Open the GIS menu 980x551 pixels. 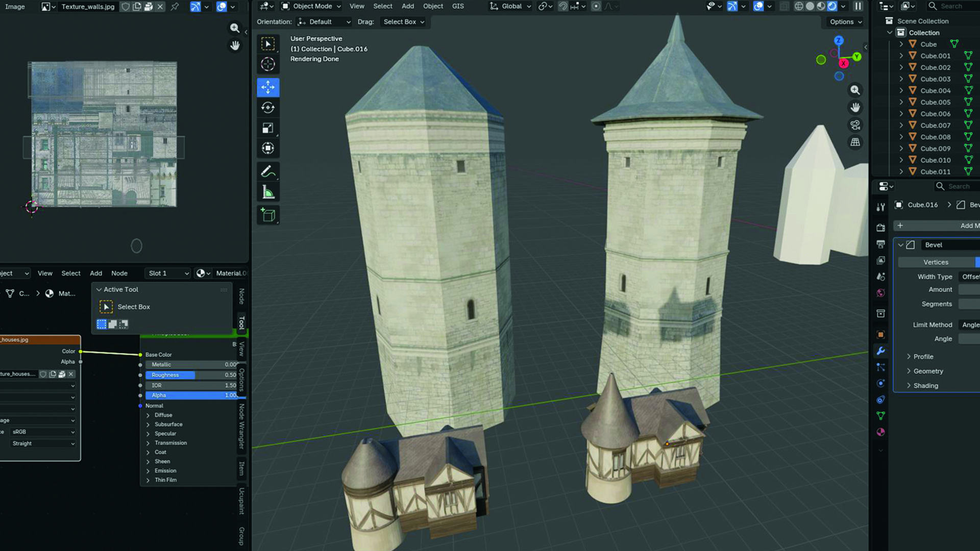point(458,6)
